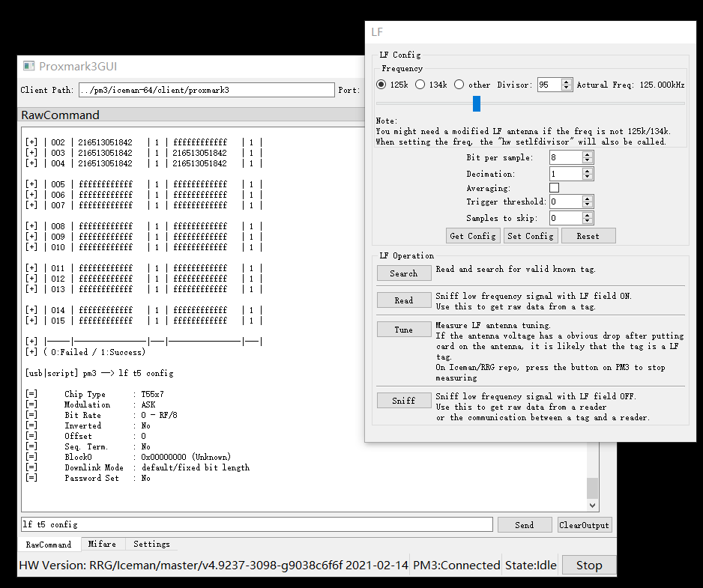Switch to the Mifare tab
This screenshot has height=588, width=703.
tap(102, 545)
